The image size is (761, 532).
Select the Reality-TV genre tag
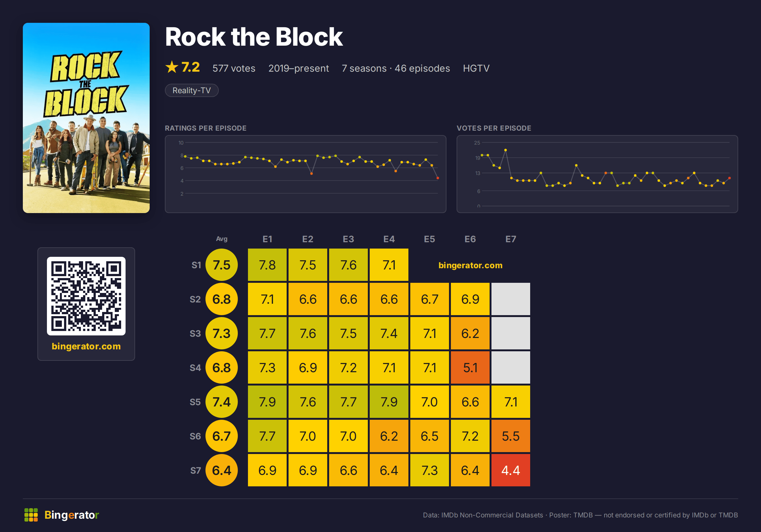point(192,90)
